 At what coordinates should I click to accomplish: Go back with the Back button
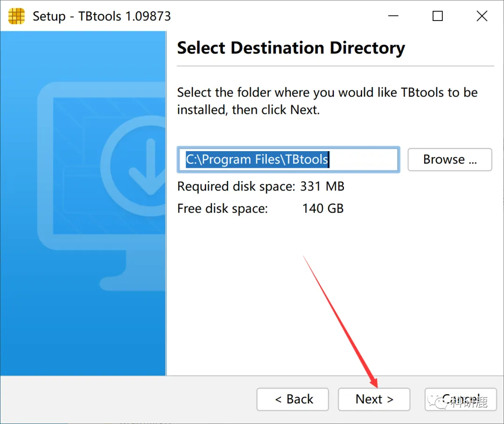point(293,399)
